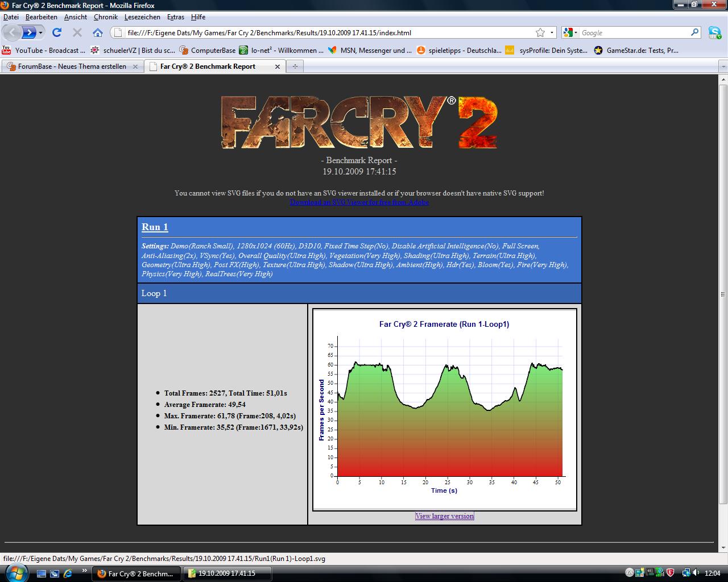Reload the page with the Refresh icon
This screenshot has width=728, height=582.
point(56,32)
